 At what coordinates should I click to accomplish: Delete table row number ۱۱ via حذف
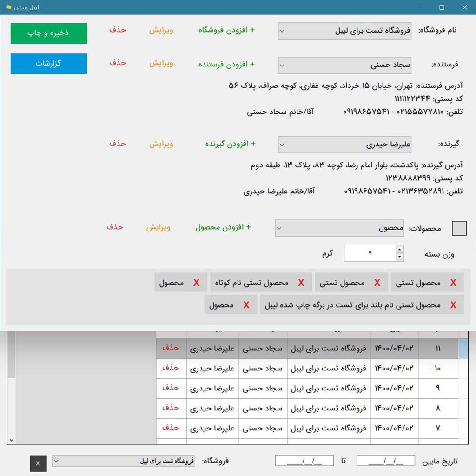(171, 348)
